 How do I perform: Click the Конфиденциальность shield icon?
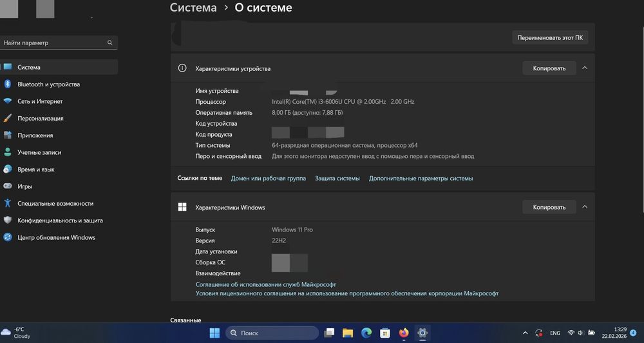click(7, 220)
